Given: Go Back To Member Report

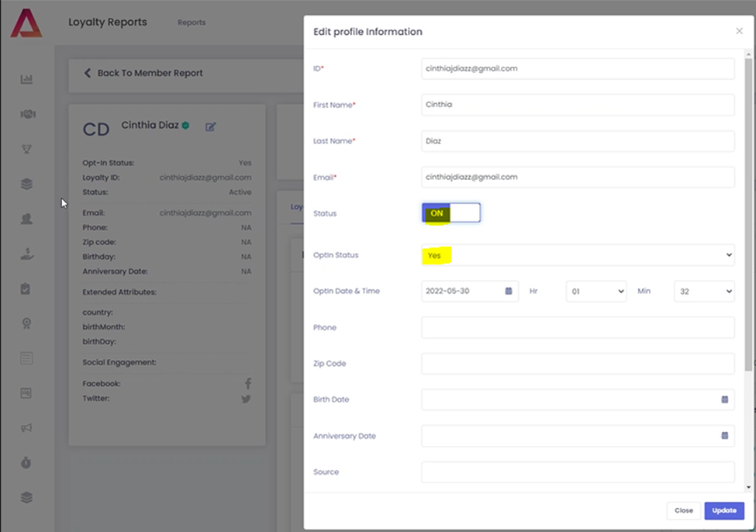Looking at the screenshot, I should [143, 73].
